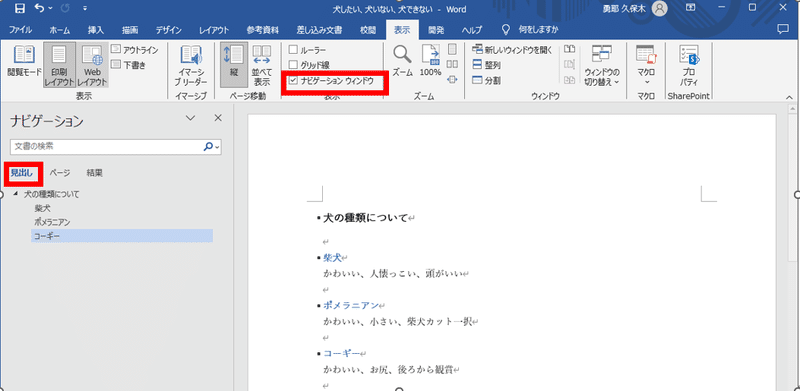Click the Multiple Pages zoom icon
This screenshot has height=391, width=800.
tap(452, 64)
